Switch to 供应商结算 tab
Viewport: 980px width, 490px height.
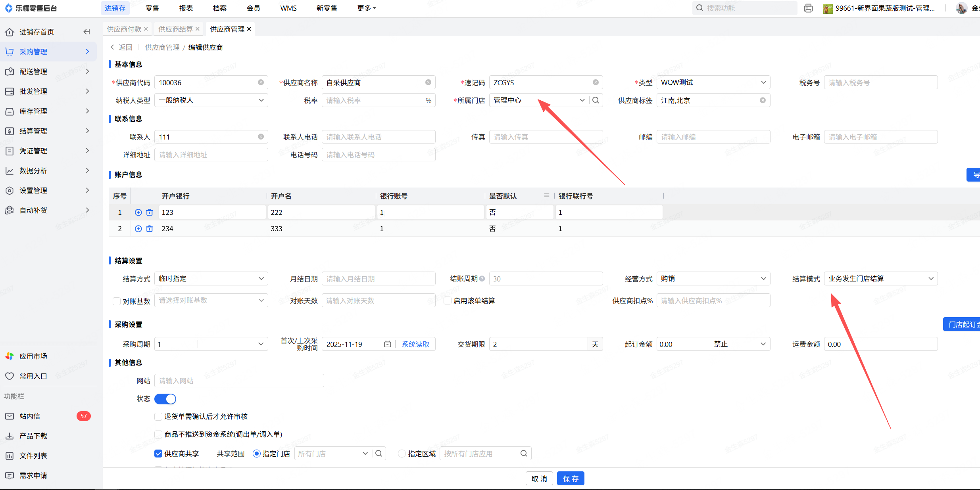[x=175, y=29]
